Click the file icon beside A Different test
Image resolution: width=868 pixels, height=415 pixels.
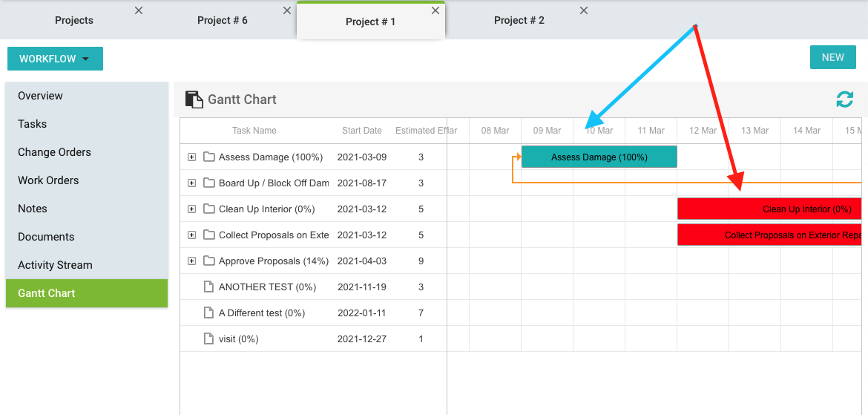tap(208, 313)
